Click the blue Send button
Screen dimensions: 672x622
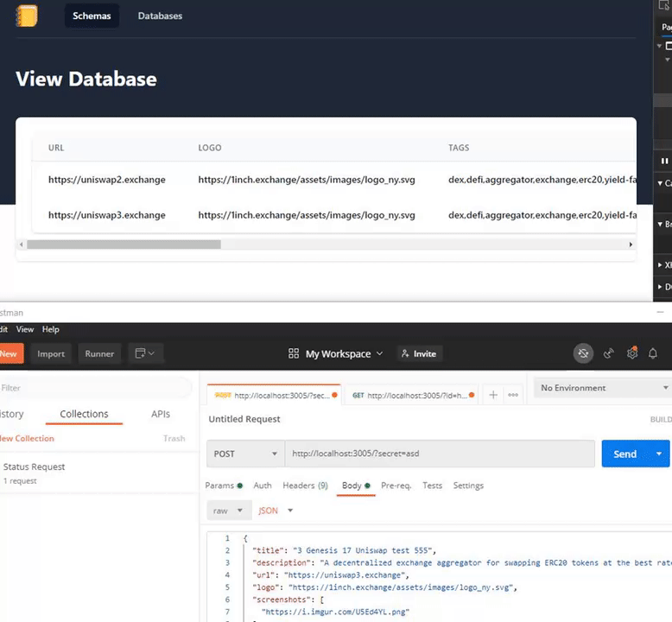[624, 454]
